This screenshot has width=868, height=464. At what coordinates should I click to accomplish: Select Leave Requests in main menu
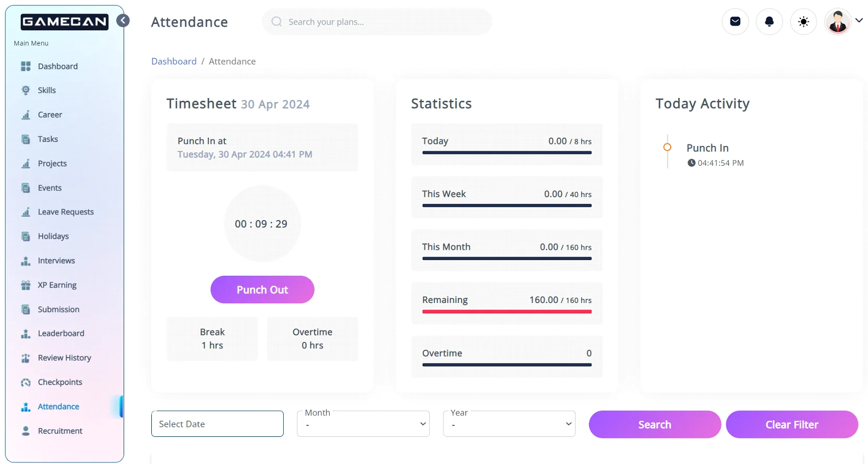[x=65, y=212]
